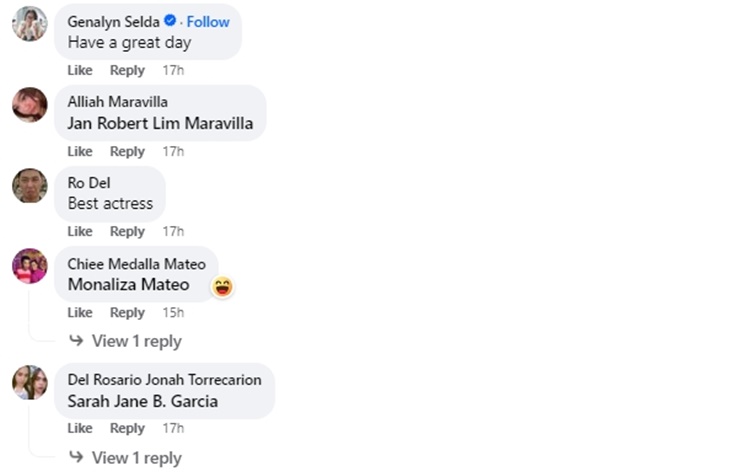750x476 pixels.
Task: Open Del Rosario Jonah Torrecarion's avatar
Action: [29, 382]
